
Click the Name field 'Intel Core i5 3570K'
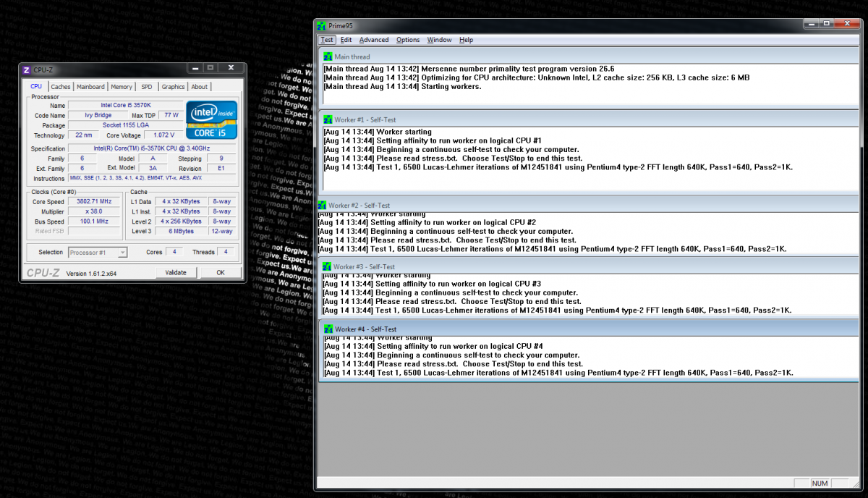tap(124, 105)
